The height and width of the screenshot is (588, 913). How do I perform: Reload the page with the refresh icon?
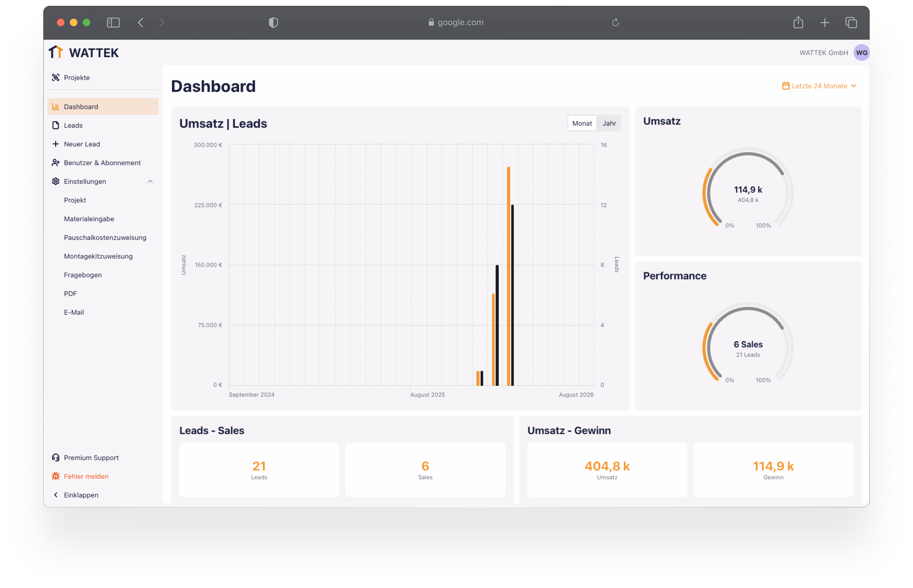click(x=616, y=23)
